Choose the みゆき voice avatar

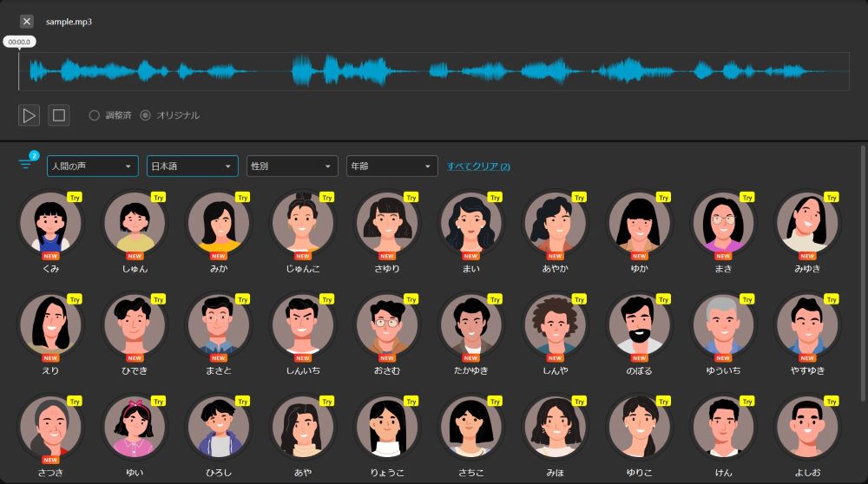(x=807, y=222)
